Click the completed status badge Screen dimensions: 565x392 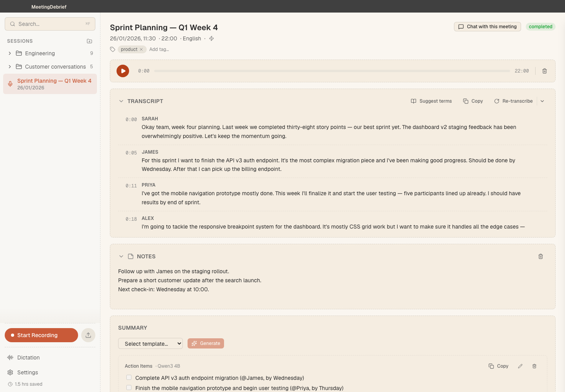coord(540,27)
